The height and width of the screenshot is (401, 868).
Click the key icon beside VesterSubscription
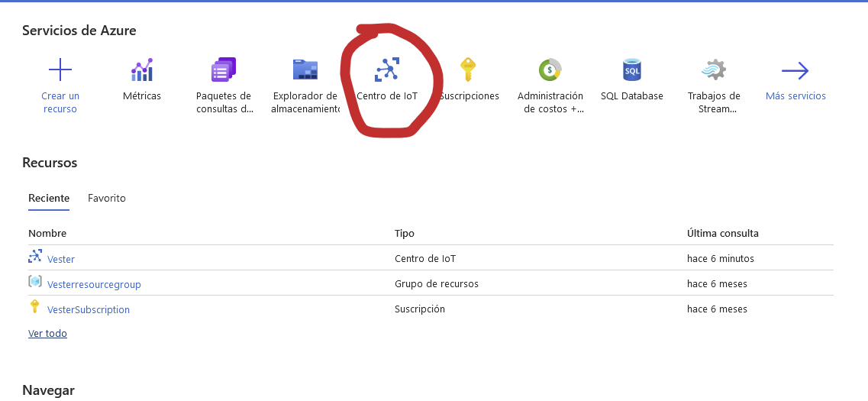(x=34, y=306)
